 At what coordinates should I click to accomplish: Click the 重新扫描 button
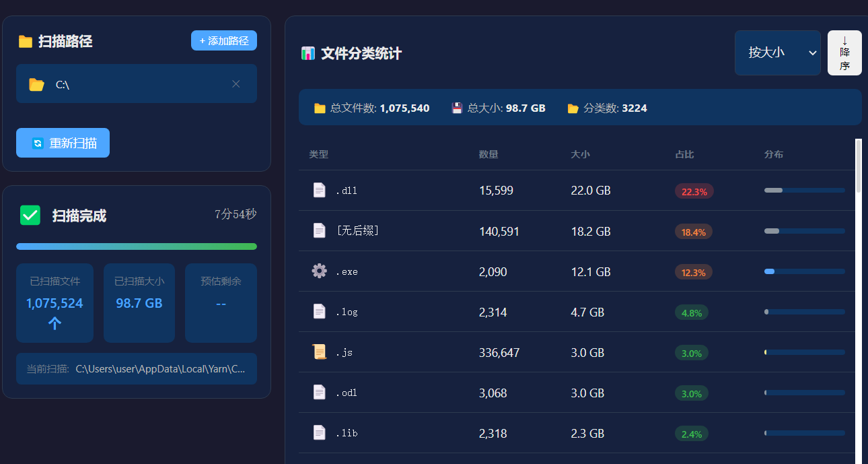click(63, 143)
